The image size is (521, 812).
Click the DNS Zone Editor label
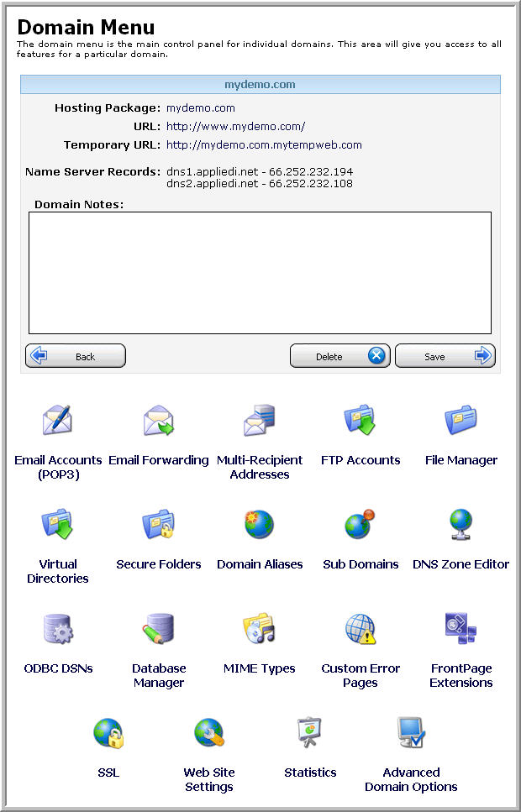[x=460, y=564]
